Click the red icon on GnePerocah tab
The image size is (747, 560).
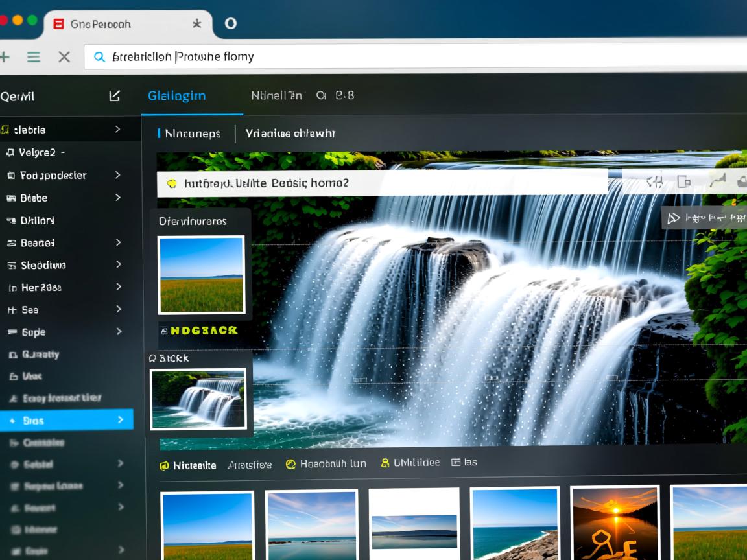58,24
